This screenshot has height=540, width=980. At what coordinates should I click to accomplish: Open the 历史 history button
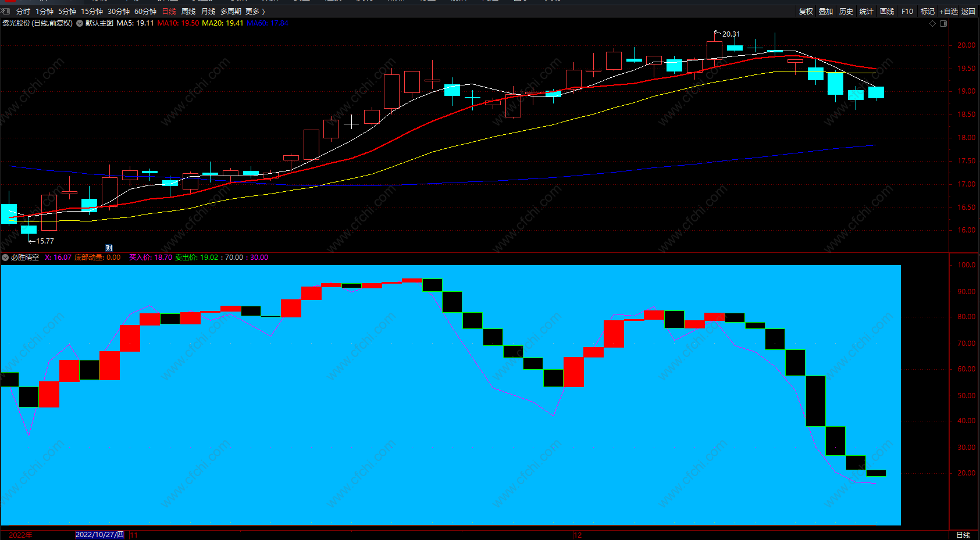(846, 12)
